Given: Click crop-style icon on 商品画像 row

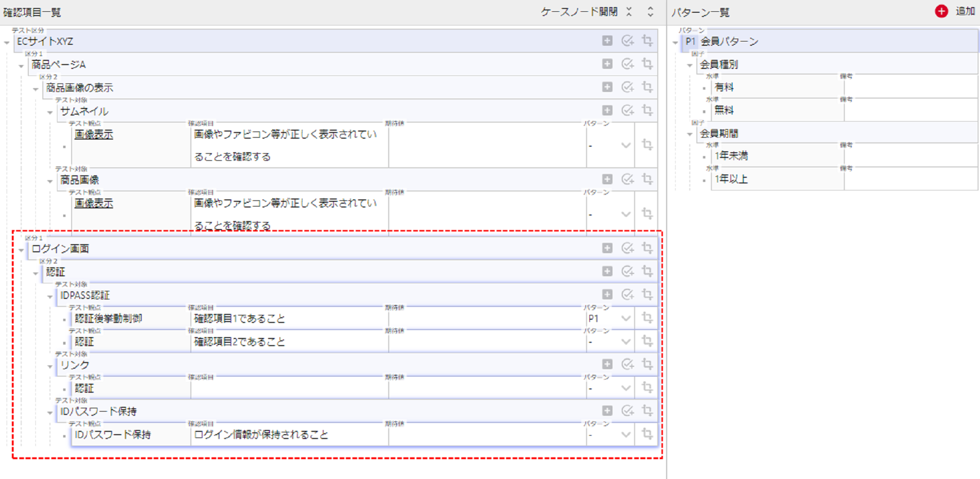Looking at the screenshot, I should (647, 179).
